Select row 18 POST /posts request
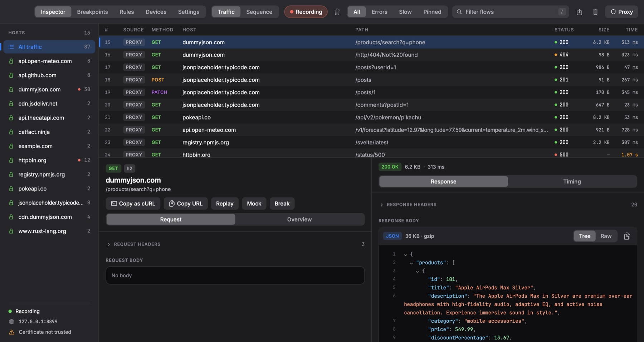 click(x=371, y=80)
